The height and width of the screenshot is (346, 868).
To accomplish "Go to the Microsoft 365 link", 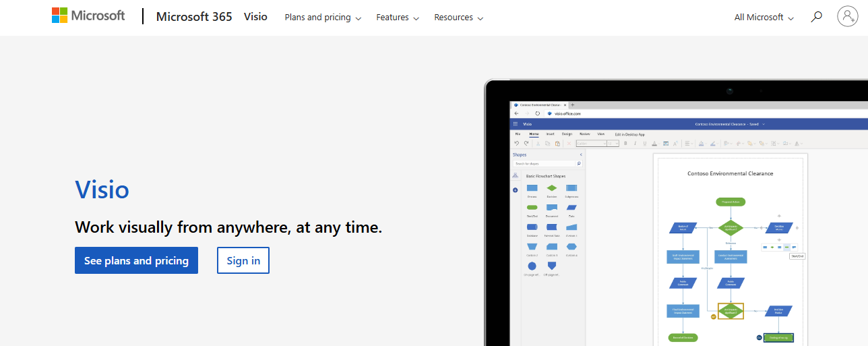I will pyautogui.click(x=194, y=17).
